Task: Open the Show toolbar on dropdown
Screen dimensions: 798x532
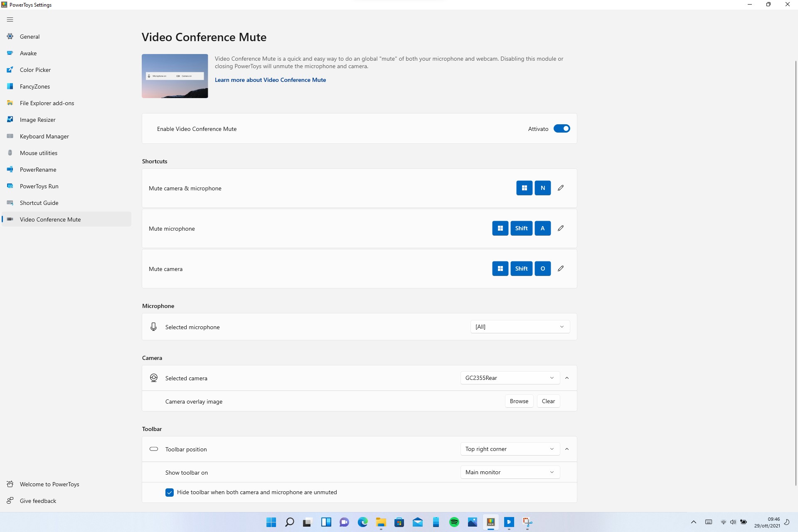Action: click(x=510, y=472)
